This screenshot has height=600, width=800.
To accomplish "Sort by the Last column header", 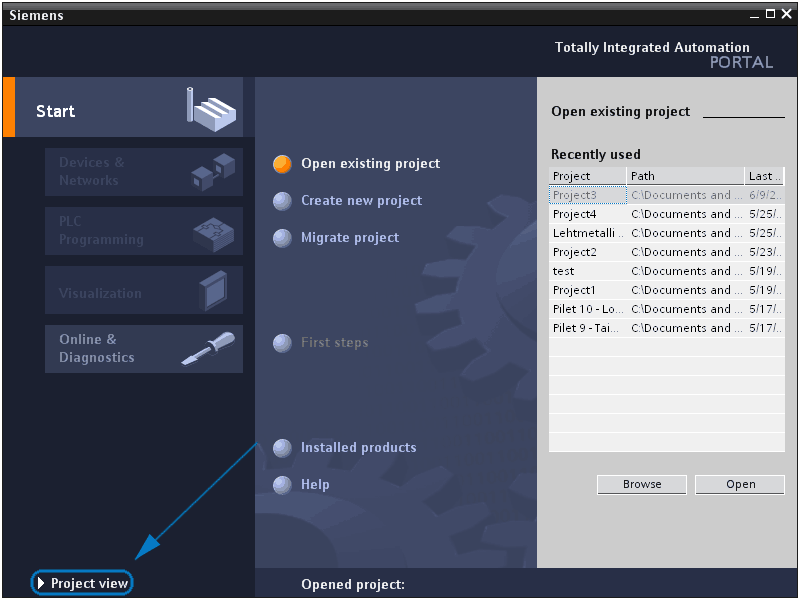I will click(764, 176).
